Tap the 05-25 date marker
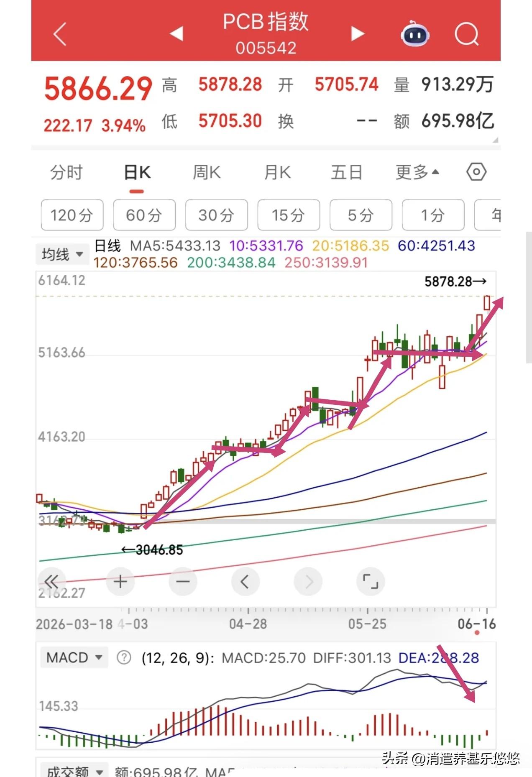The image size is (532, 777). point(367,624)
